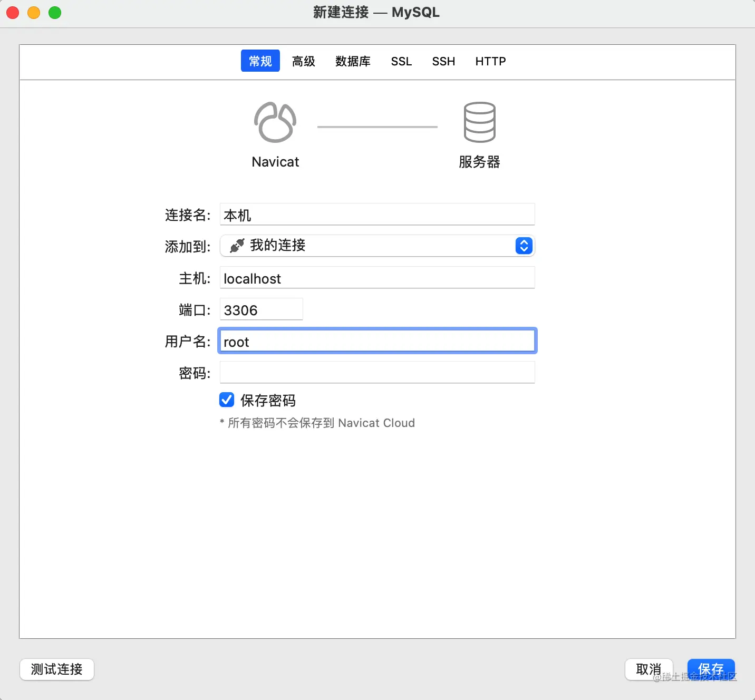Click the 保存密码 label text
Viewport: 755px width, 700px height.
[268, 401]
